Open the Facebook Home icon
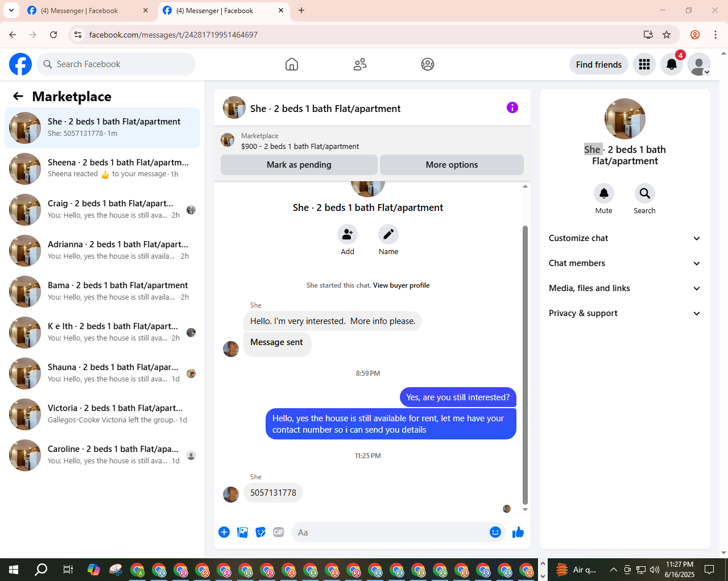Viewport: 728px width, 581px height. (292, 64)
